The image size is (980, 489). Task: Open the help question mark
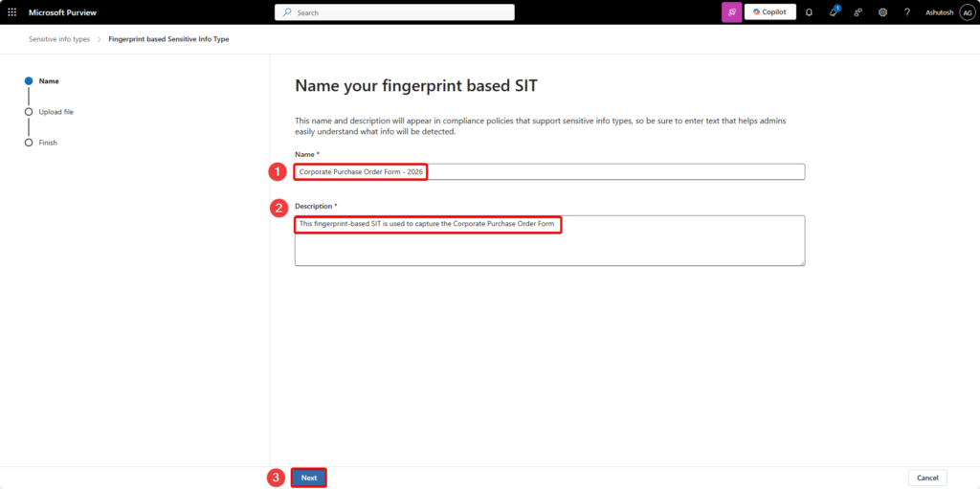tap(906, 12)
